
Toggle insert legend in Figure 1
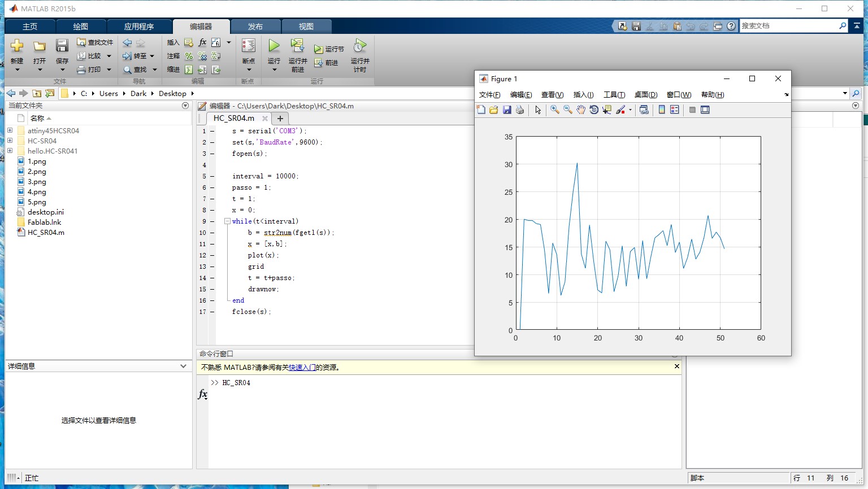[x=675, y=110]
